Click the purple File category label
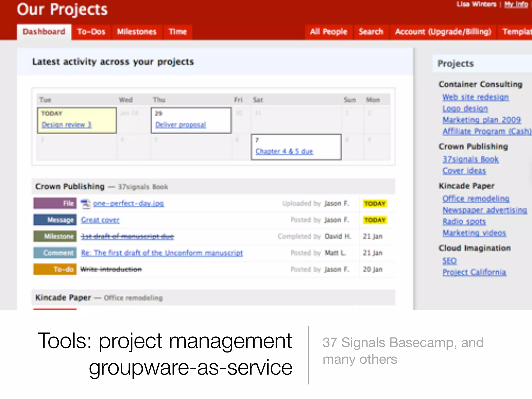The width and height of the screenshot is (532, 399). click(55, 203)
